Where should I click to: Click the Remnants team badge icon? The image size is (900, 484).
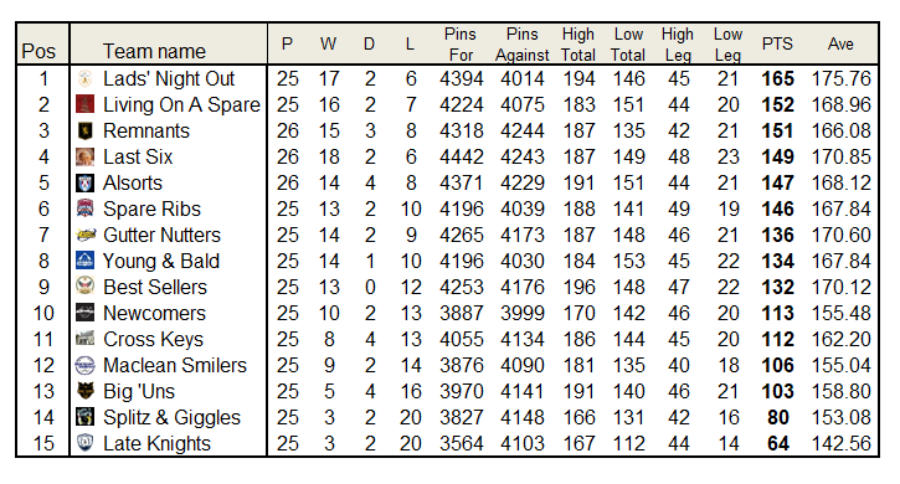click(85, 130)
